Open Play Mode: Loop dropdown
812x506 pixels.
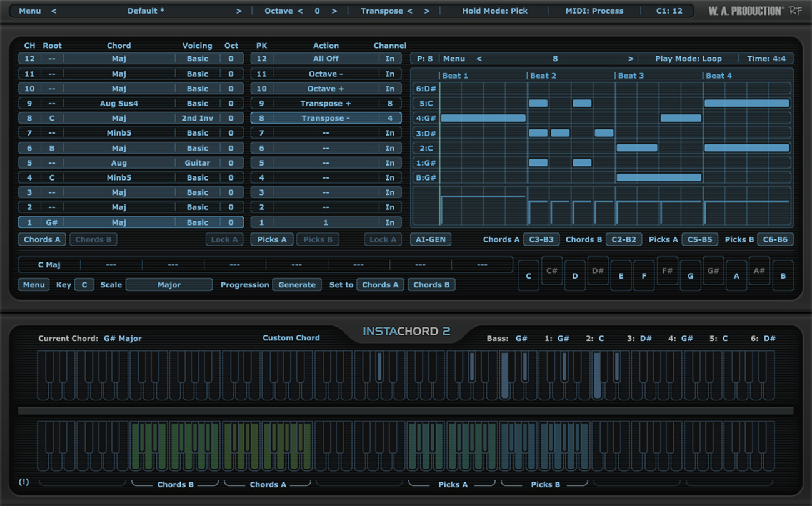coord(688,59)
